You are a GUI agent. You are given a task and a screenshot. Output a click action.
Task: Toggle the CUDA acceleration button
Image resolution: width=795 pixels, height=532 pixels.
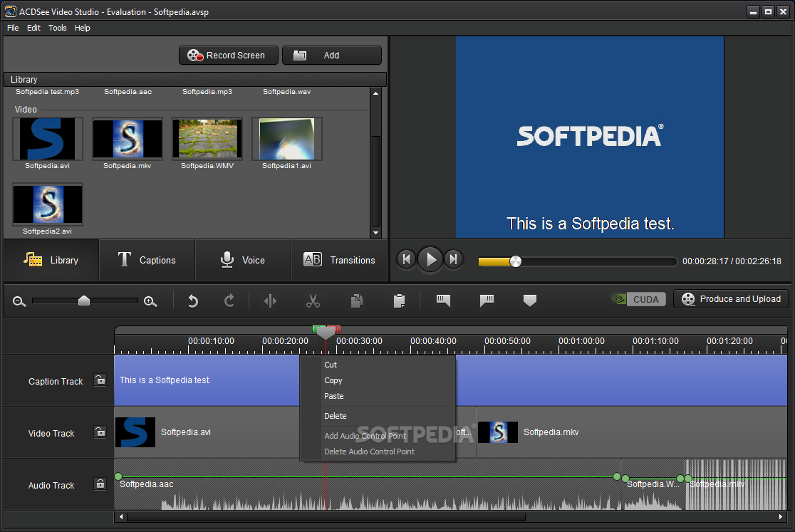[638, 299]
